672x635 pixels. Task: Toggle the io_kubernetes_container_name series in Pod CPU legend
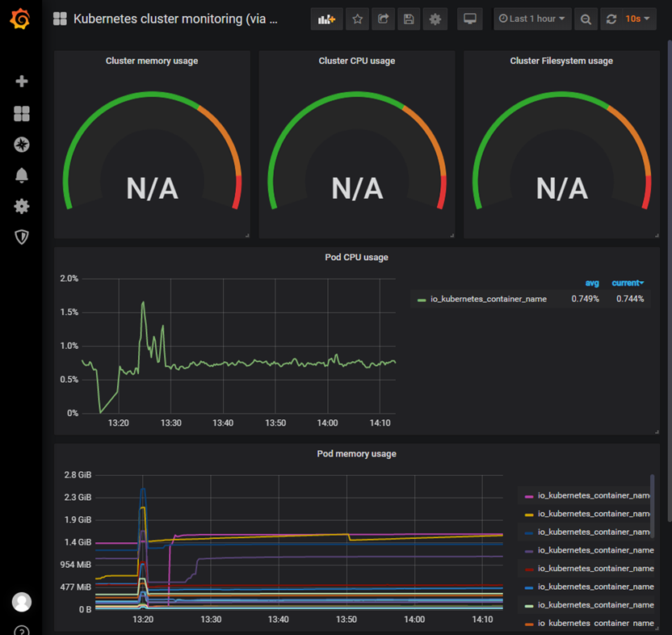point(489,299)
